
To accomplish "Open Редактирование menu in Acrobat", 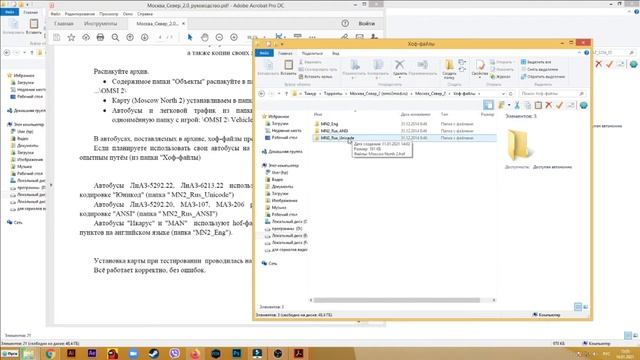I will pyautogui.click(x=80, y=14).
